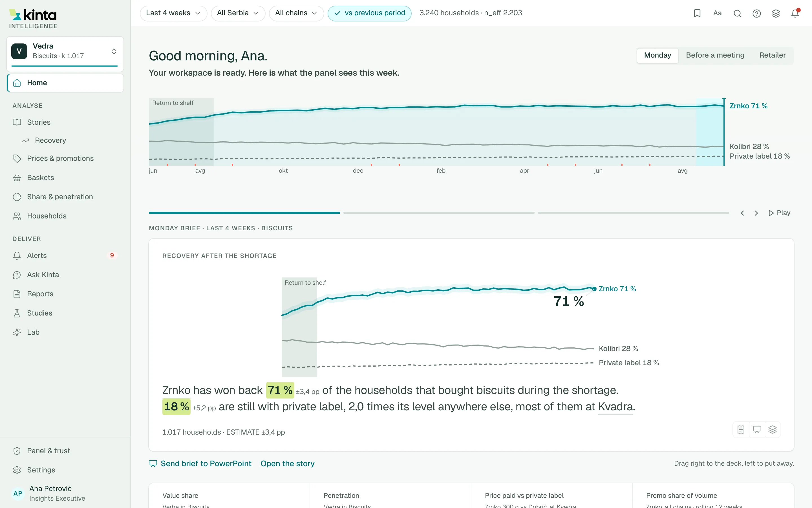This screenshot has width=812, height=508.
Task: Click the Open the story link
Action: click(x=288, y=464)
